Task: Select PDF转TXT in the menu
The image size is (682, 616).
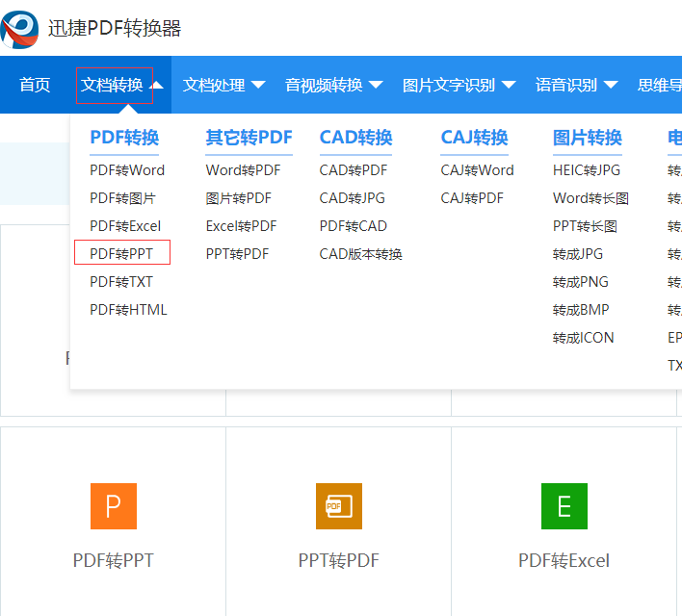Action: pyautogui.click(x=121, y=282)
